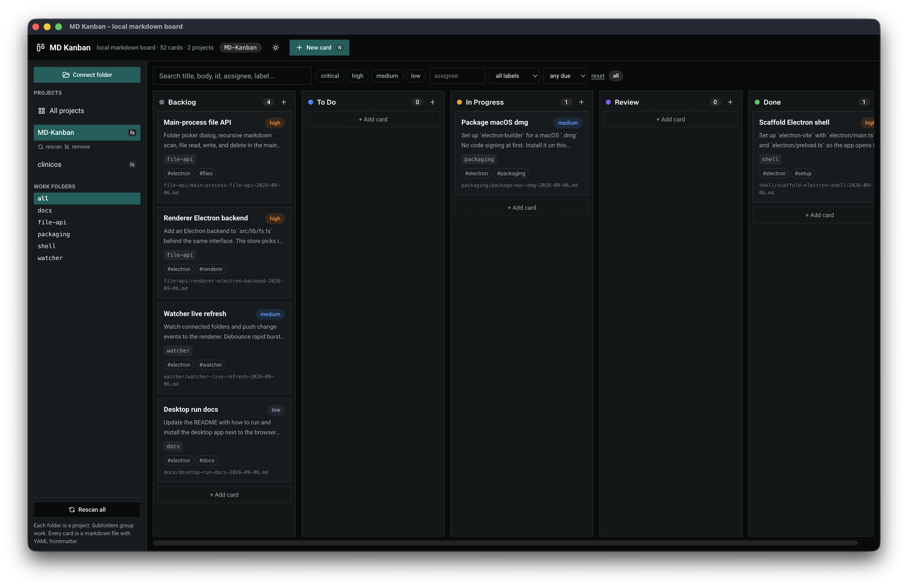Screen dimensions: 908x588
Task: Click + Add card in To Do column
Action: pos(373,119)
